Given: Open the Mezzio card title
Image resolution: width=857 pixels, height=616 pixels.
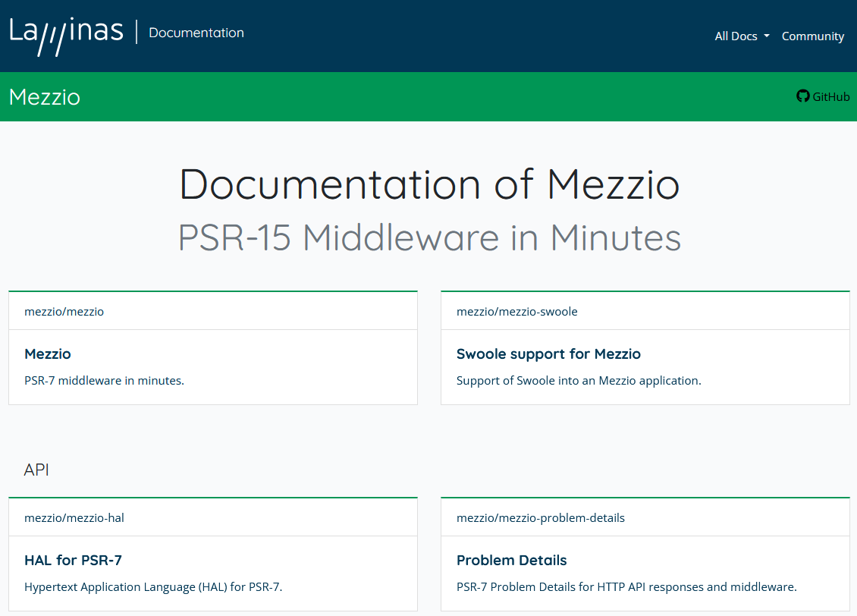Looking at the screenshot, I should [x=48, y=354].
